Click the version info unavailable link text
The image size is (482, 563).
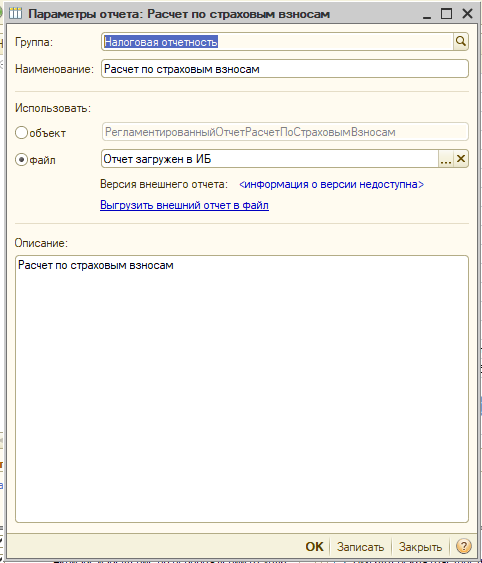(331, 184)
